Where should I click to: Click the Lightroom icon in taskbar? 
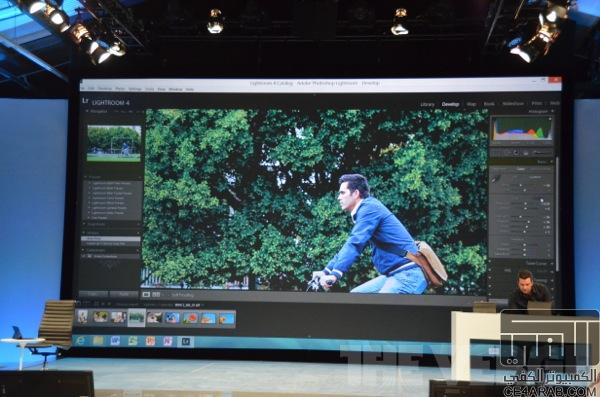click(186, 341)
